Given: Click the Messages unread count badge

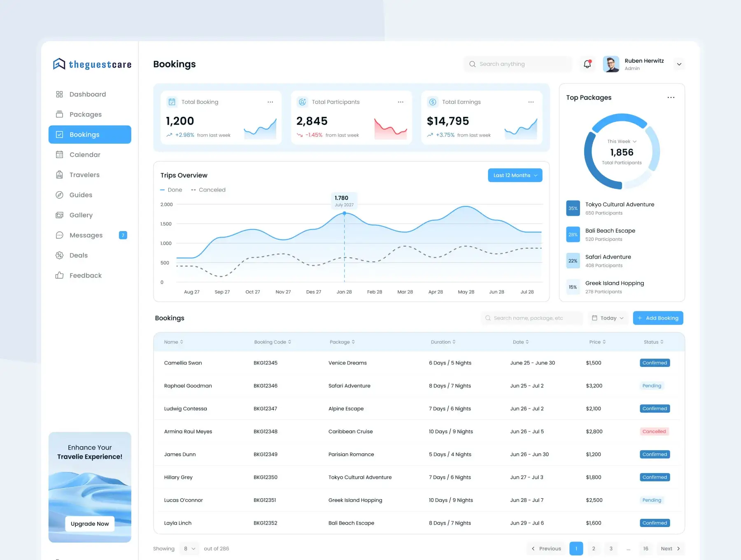Looking at the screenshot, I should click(123, 235).
